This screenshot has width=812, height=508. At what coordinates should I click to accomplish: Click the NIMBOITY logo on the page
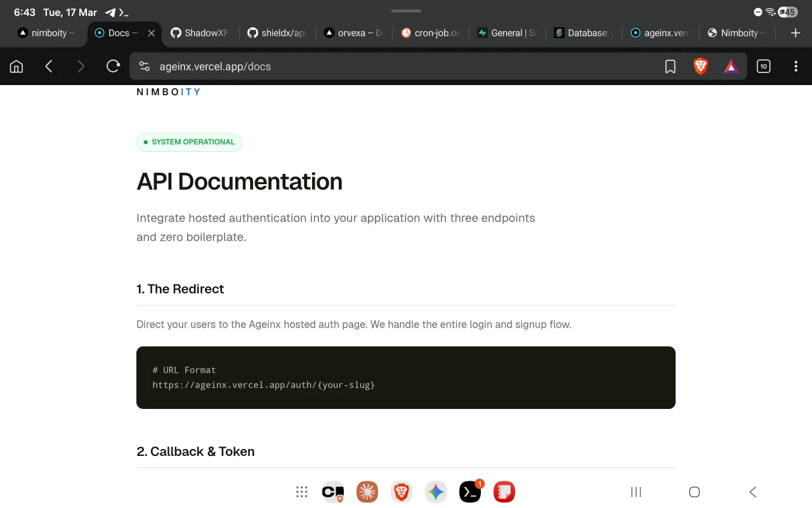(x=169, y=92)
